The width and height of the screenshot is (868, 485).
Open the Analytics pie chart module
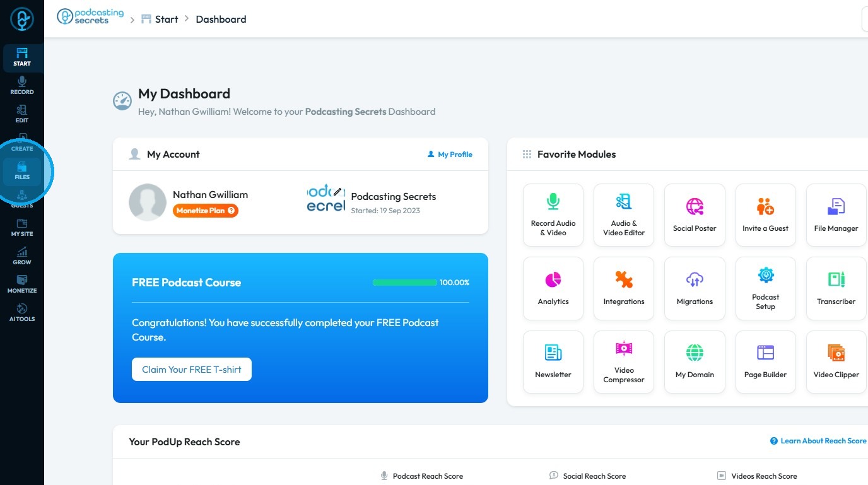click(553, 288)
